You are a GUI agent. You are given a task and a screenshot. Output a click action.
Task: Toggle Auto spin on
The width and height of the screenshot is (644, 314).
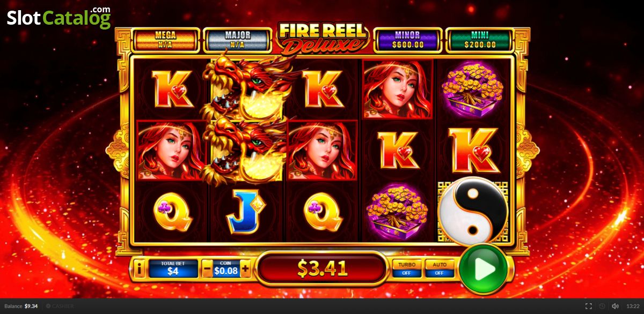[440, 268]
